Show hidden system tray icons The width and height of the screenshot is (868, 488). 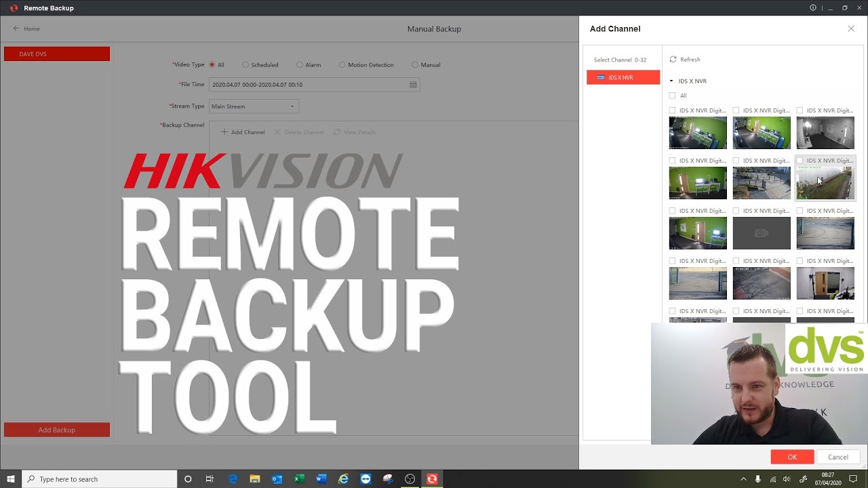pyautogui.click(x=743, y=479)
